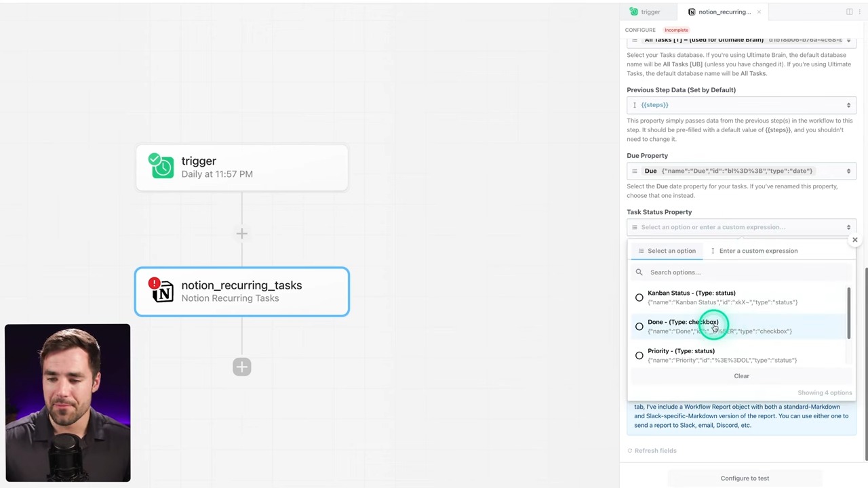The height and width of the screenshot is (488, 868).
Task: Click the trigger node's green clock icon
Action: [162, 166]
